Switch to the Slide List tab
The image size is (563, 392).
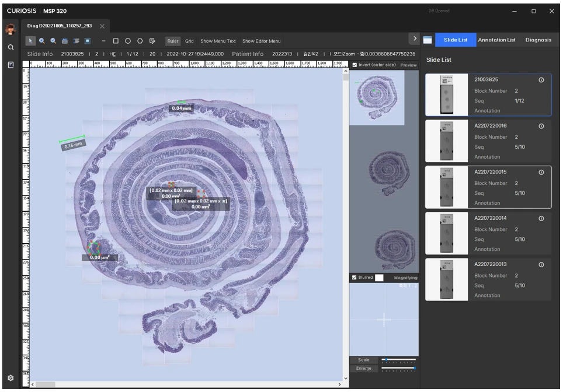[x=456, y=40]
